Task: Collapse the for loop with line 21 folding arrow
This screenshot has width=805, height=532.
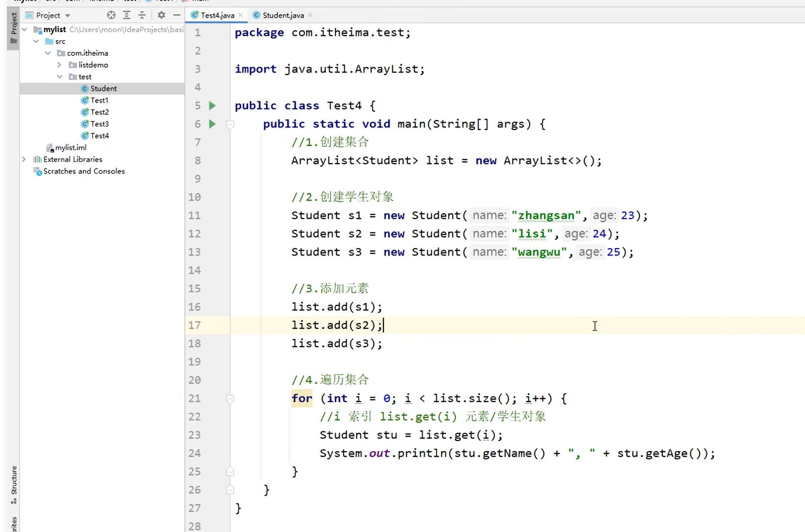Action: tap(230, 400)
